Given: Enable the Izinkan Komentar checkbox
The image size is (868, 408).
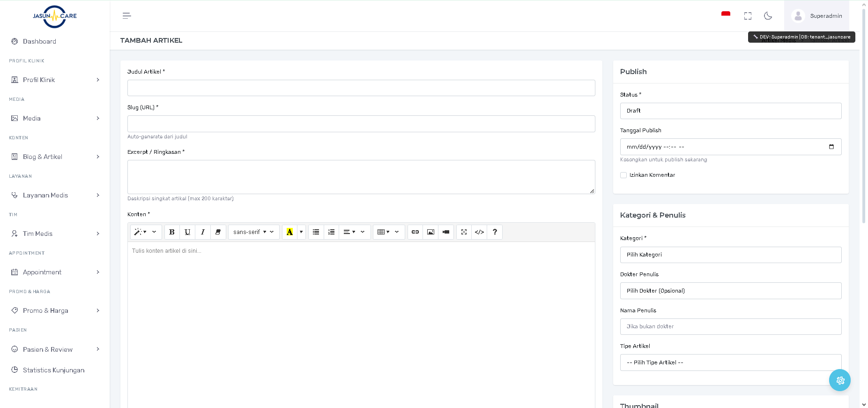Looking at the screenshot, I should (623, 175).
